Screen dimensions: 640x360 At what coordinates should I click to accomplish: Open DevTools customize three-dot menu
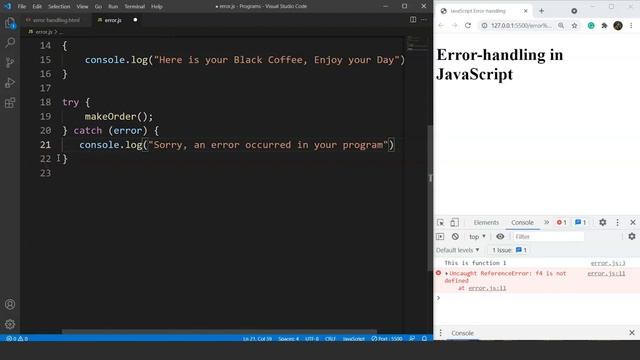(x=617, y=222)
